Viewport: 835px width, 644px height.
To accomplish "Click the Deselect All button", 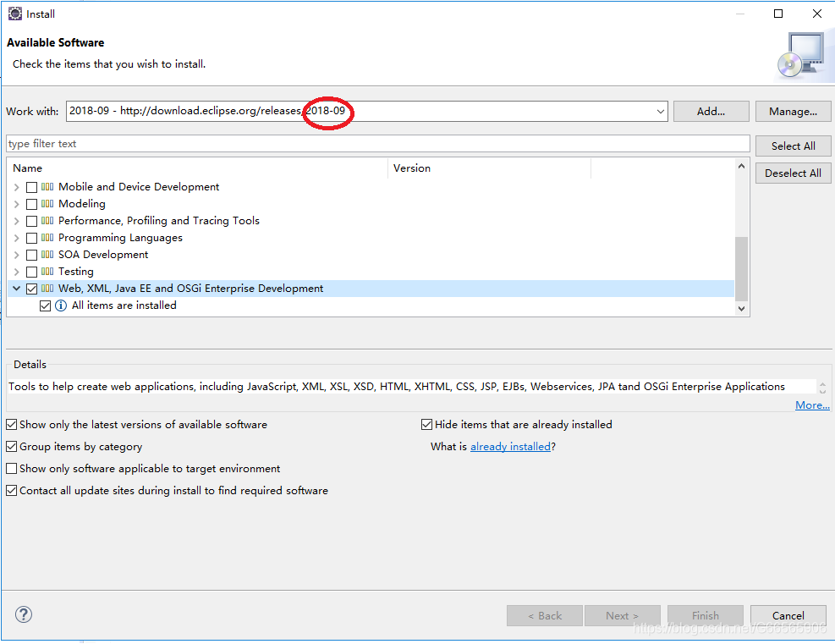I will 793,173.
